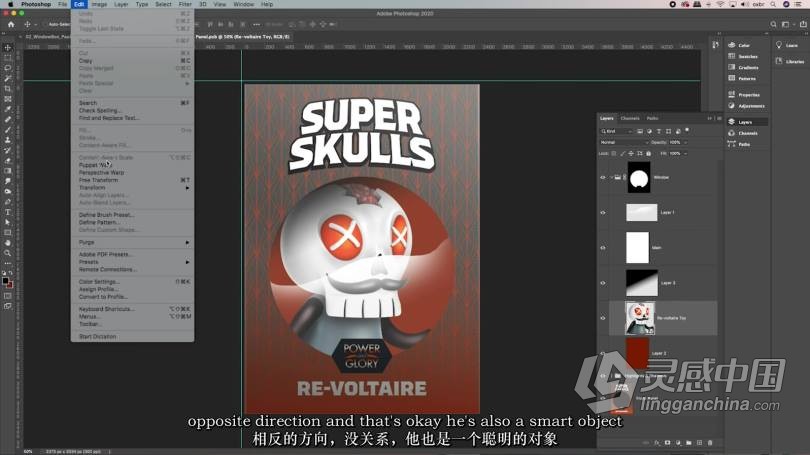Switch to the Paths tab
The width and height of the screenshot is (810, 455).
pos(652,118)
